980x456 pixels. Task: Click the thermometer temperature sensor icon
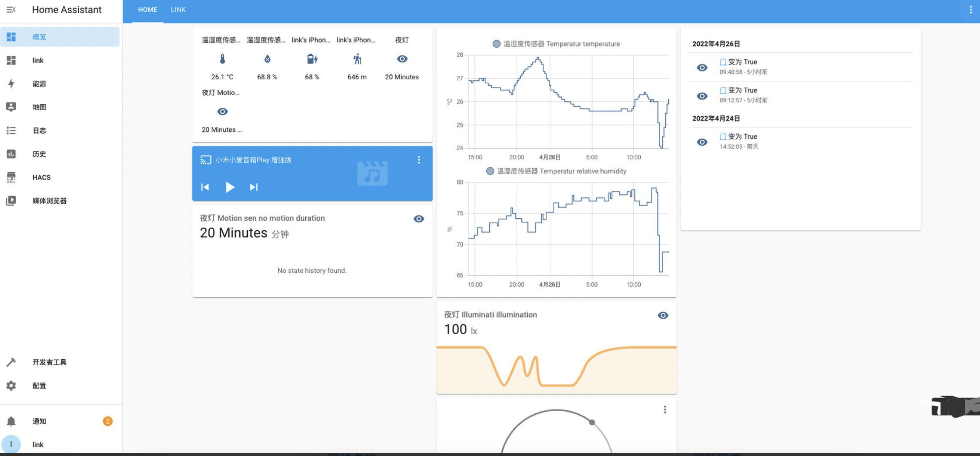[x=223, y=59]
